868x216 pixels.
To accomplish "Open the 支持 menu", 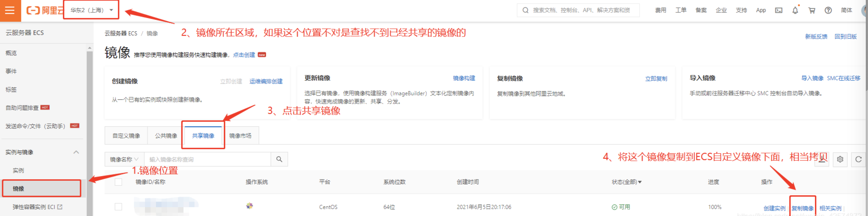I will pos(741,10).
